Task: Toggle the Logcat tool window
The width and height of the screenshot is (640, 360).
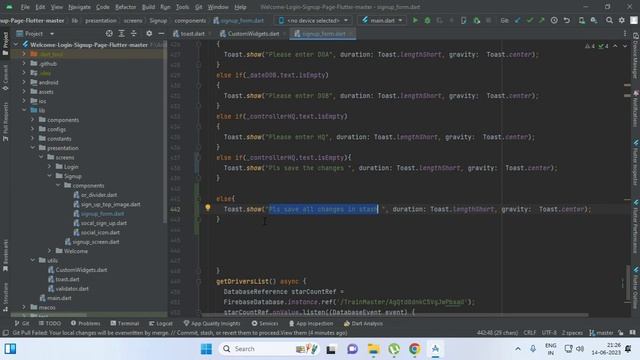Action: pos(160,323)
